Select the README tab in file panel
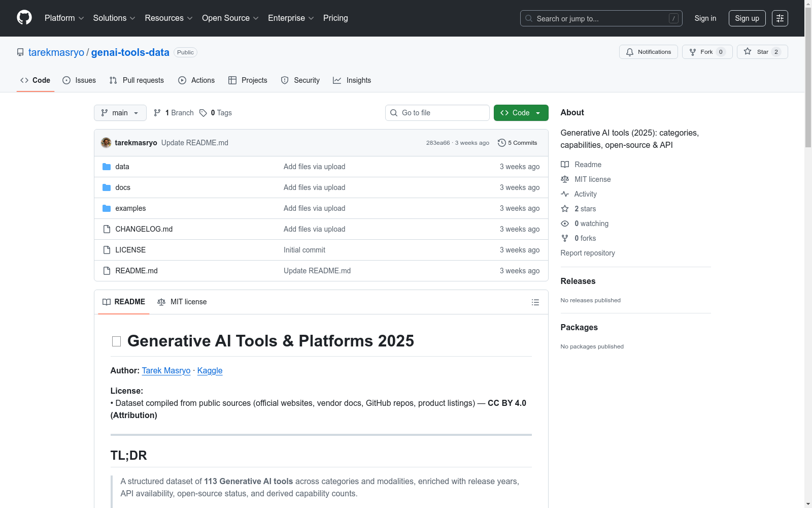This screenshot has height=508, width=812. click(x=124, y=302)
